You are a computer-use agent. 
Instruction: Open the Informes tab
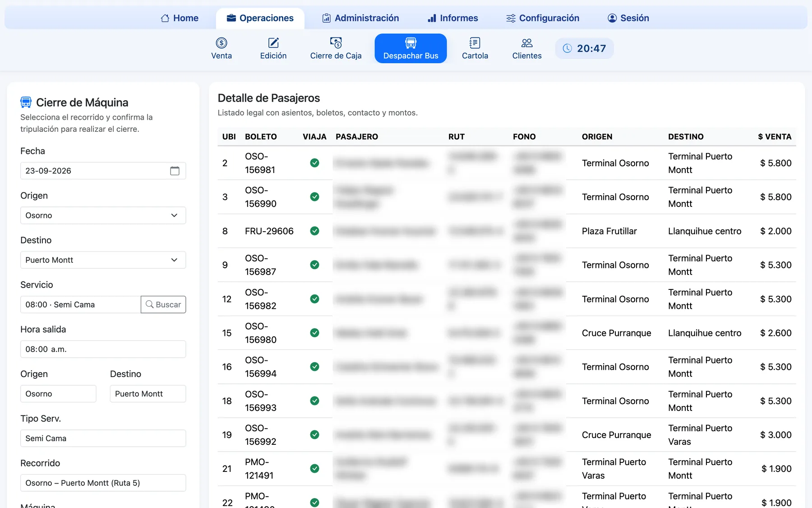point(453,18)
